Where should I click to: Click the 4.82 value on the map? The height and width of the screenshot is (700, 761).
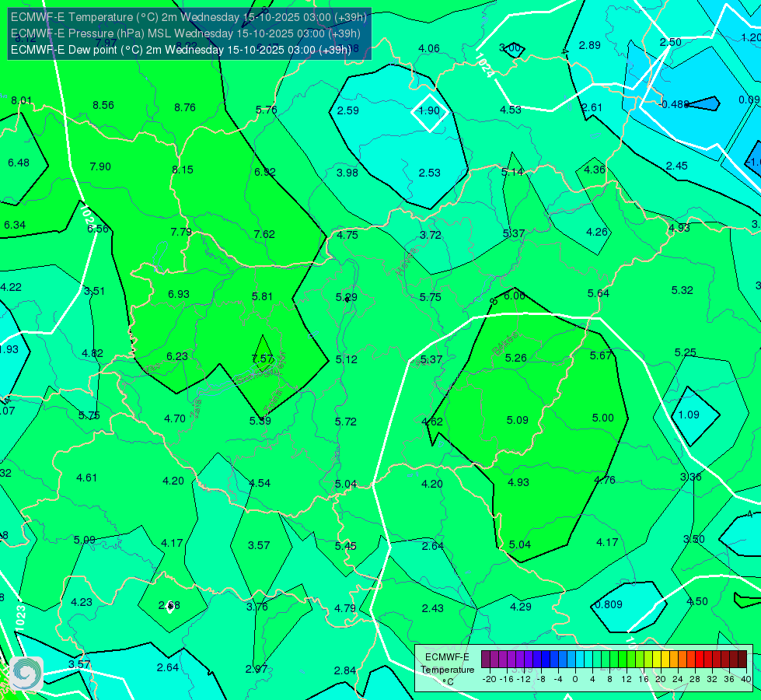[93, 353]
